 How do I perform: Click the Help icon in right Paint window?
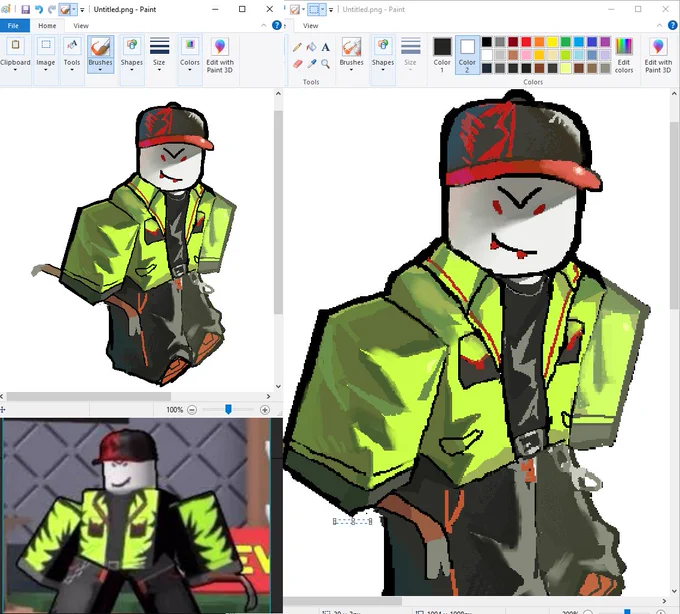coord(672,25)
